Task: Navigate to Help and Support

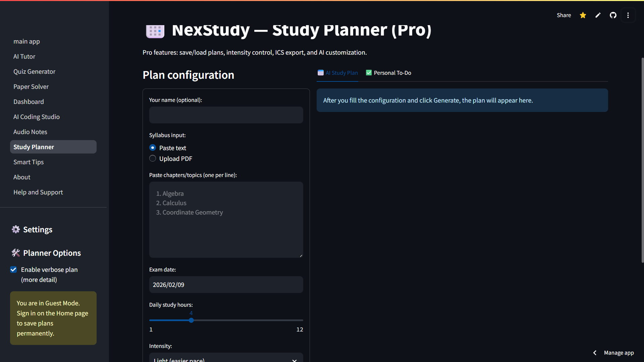Action: click(x=38, y=192)
